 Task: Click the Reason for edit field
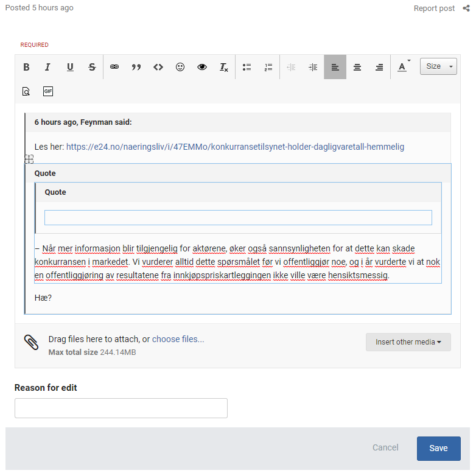pos(121,408)
